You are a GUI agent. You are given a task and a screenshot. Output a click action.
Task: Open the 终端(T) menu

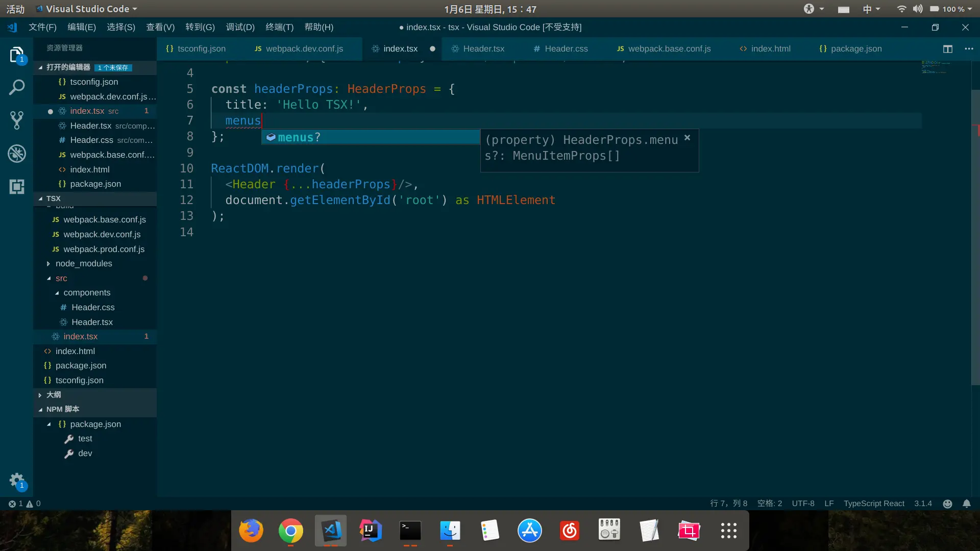[279, 27]
